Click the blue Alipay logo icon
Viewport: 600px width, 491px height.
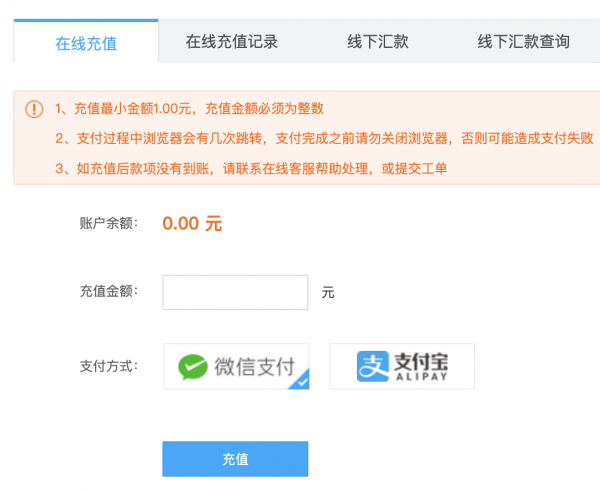tap(373, 366)
